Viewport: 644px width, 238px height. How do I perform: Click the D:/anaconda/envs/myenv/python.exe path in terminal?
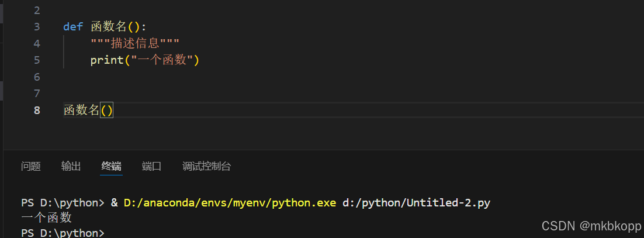[230, 203]
